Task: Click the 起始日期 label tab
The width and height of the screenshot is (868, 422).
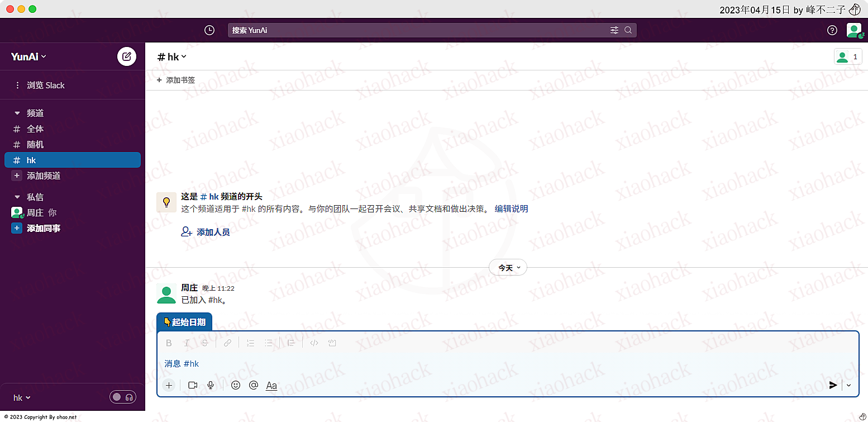Action: tap(184, 322)
